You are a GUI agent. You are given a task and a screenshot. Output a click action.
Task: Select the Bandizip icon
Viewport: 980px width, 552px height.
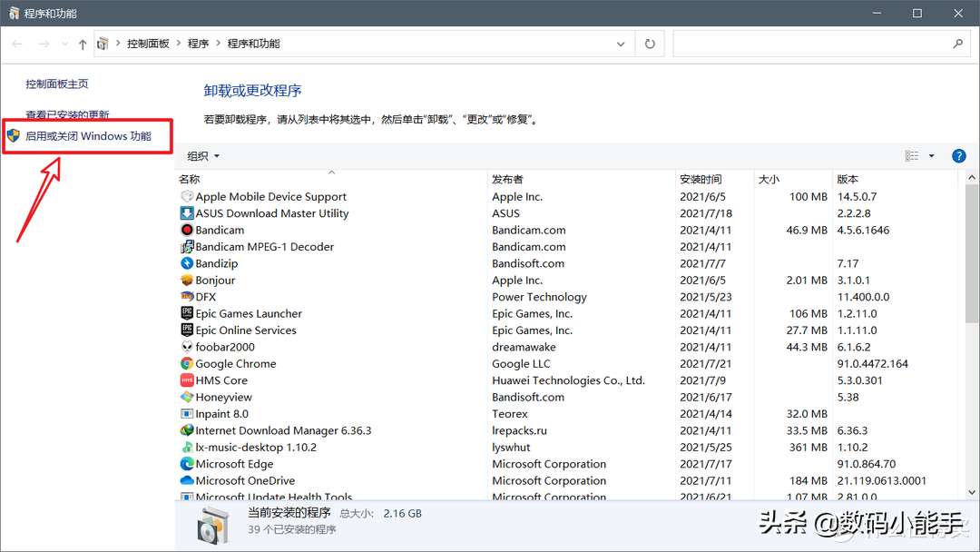pyautogui.click(x=187, y=263)
